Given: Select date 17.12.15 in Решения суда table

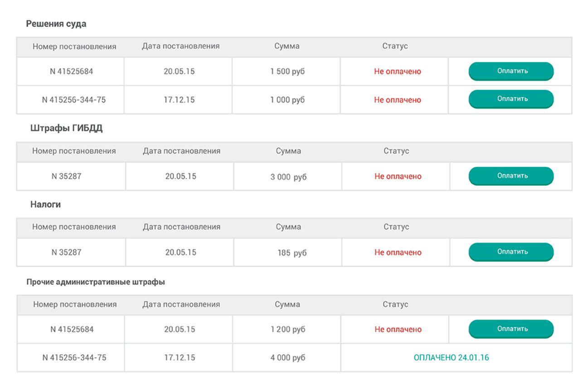Looking at the screenshot, I should pyautogui.click(x=179, y=100).
